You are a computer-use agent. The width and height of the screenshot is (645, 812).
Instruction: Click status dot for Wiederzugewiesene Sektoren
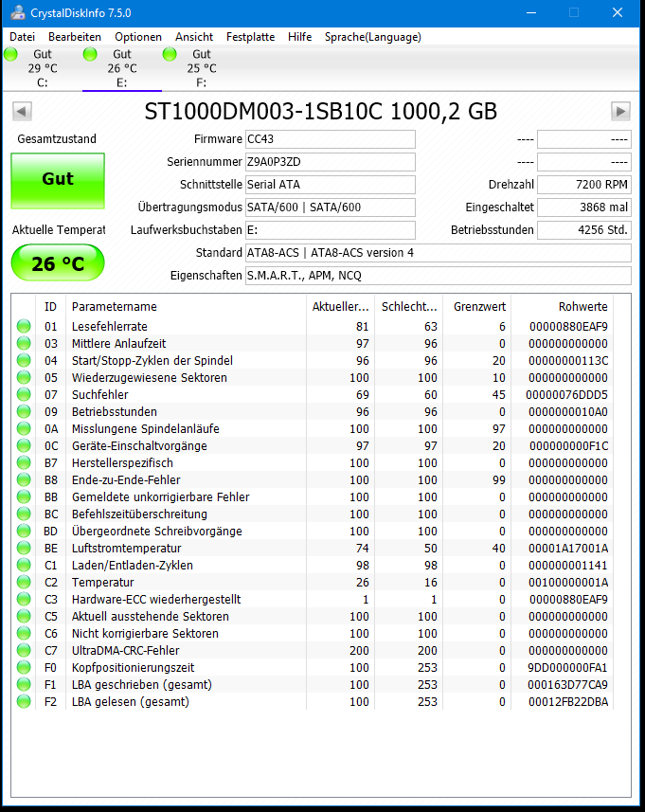pyautogui.click(x=24, y=377)
